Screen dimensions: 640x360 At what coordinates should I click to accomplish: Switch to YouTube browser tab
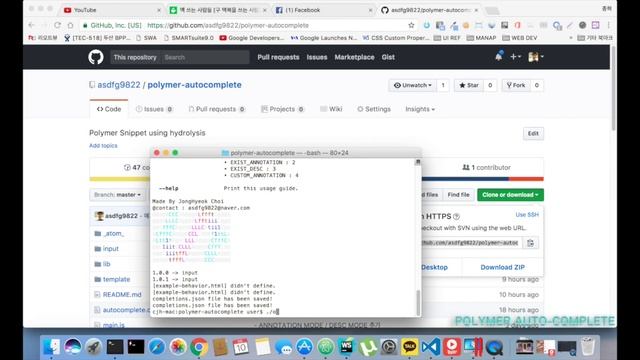[x=112, y=10]
